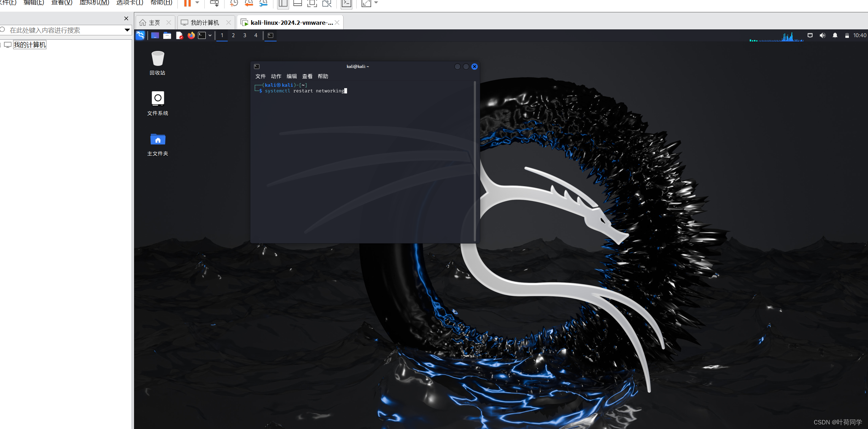This screenshot has width=868, height=429.
Task: Select the terminal window button in taskbar
Action: coord(271,35)
